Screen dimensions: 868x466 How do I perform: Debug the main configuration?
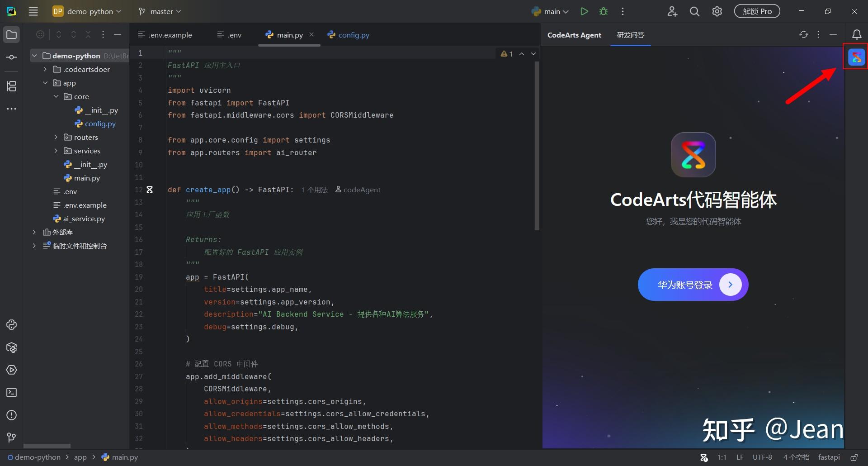coord(604,11)
